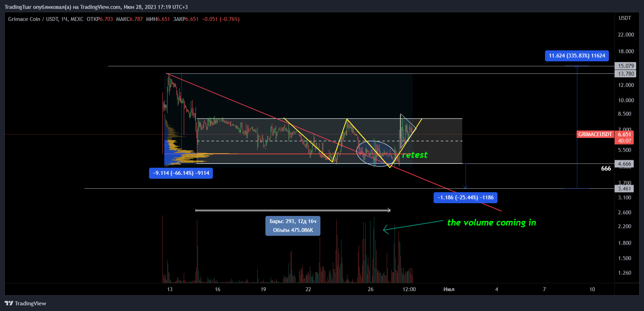This screenshot has width=644, height=311.
Task: Click the USDT currency label on the price axis
Action: (625, 18)
